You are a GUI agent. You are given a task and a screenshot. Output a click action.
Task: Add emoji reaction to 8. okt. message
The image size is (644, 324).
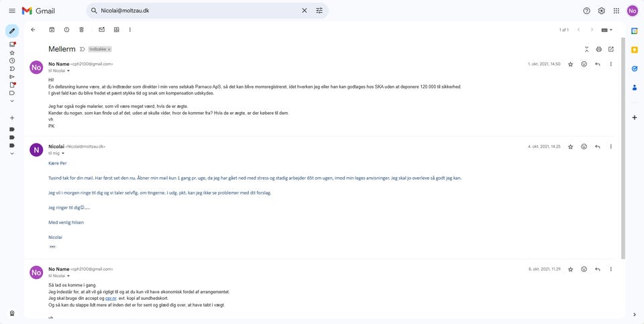click(584, 270)
